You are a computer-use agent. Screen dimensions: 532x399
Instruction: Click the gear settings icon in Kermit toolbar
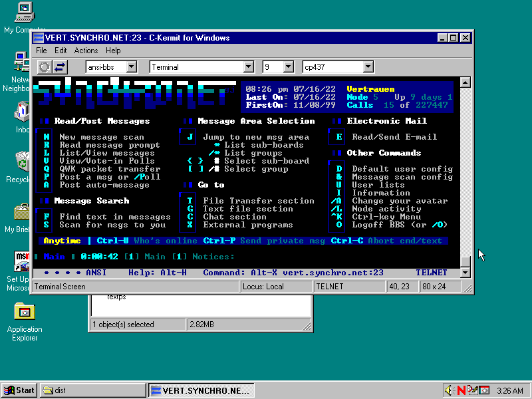click(44, 67)
